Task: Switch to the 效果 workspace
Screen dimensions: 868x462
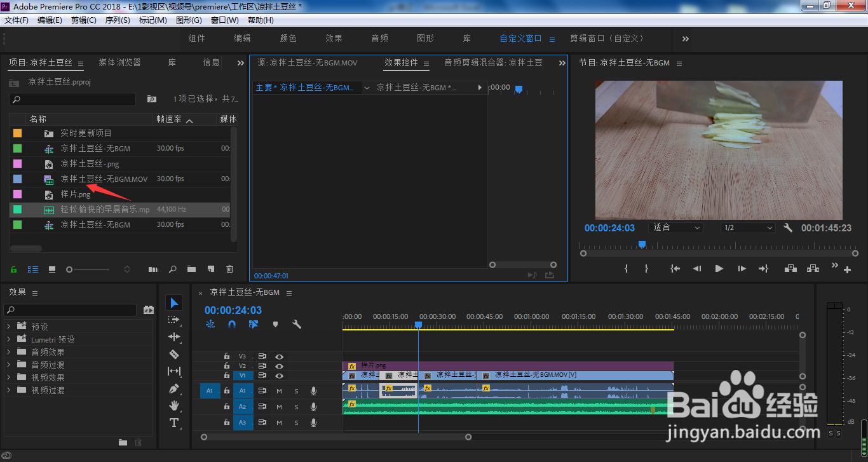Action: tap(334, 39)
